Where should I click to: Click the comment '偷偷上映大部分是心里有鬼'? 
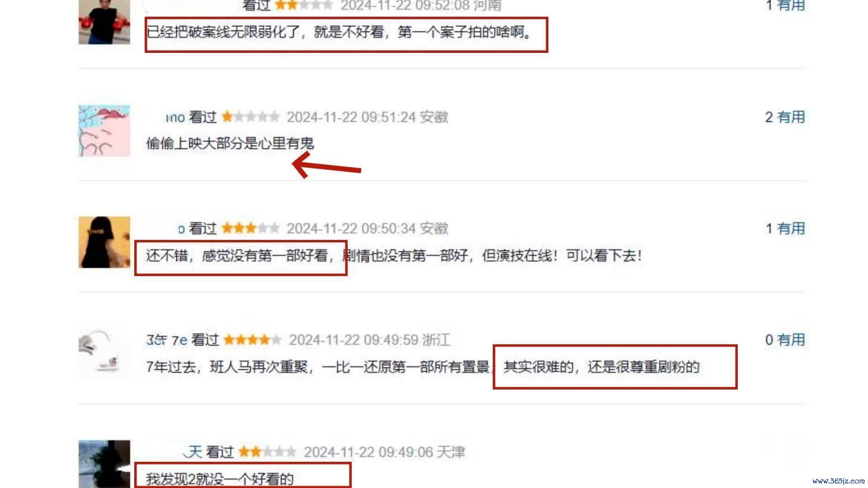click(x=230, y=143)
